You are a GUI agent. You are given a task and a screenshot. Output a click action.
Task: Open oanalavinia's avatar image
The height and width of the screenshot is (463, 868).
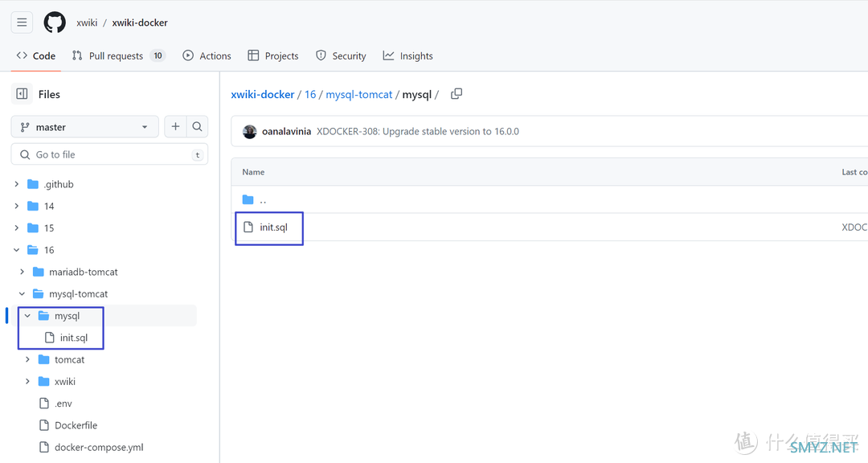pos(250,131)
